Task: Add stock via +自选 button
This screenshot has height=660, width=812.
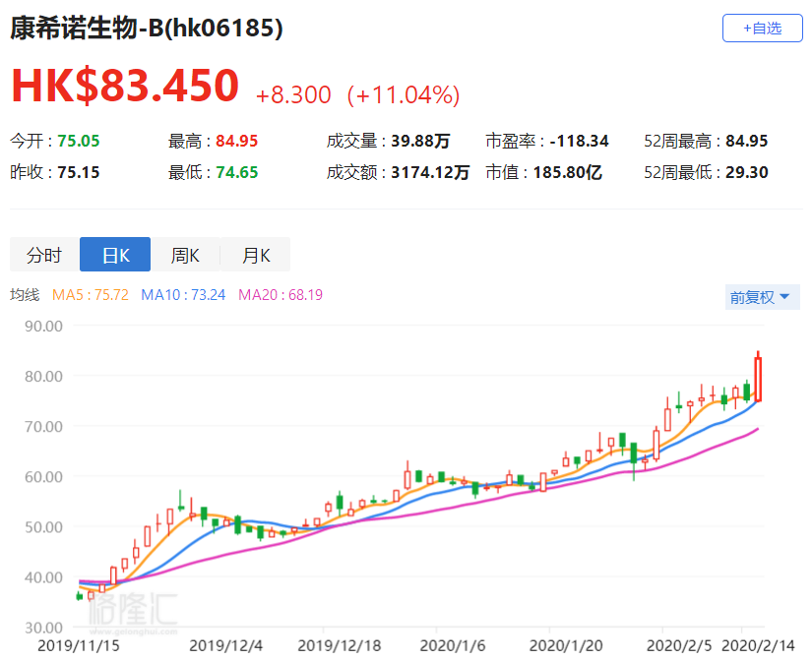Action: point(762,28)
